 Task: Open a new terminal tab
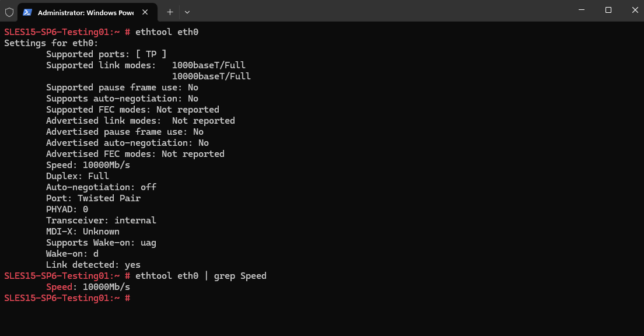[x=170, y=12]
